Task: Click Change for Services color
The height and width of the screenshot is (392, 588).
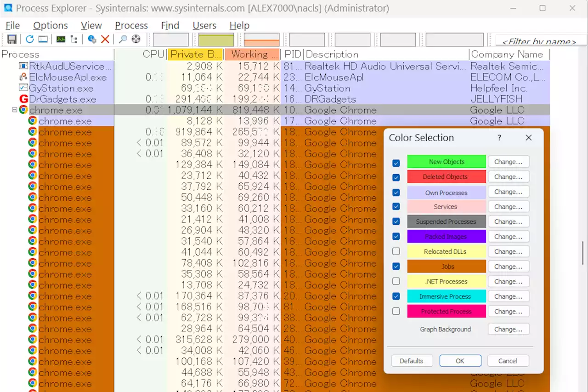Action: (509, 207)
